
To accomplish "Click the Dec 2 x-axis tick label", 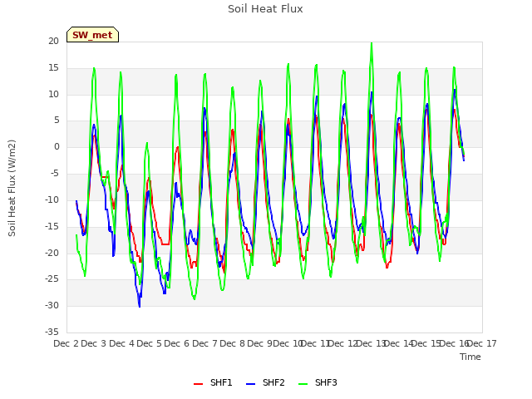I will pyautogui.click(x=66, y=343).
